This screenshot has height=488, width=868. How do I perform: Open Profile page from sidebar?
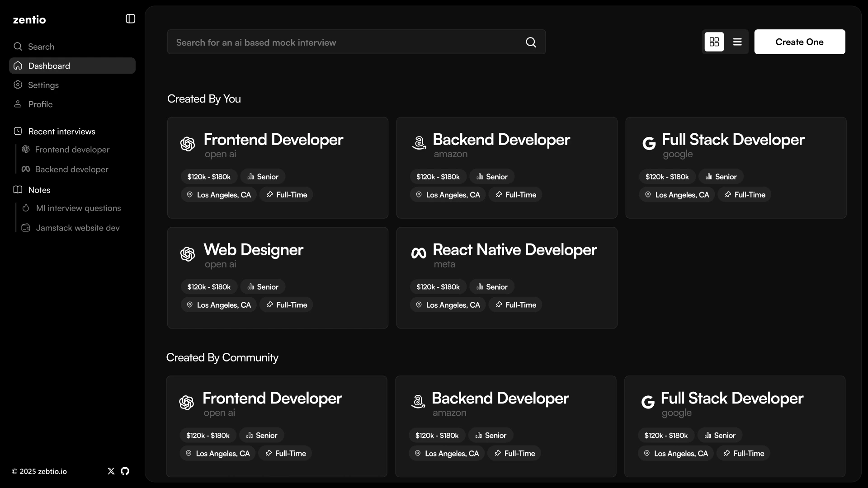pos(40,104)
